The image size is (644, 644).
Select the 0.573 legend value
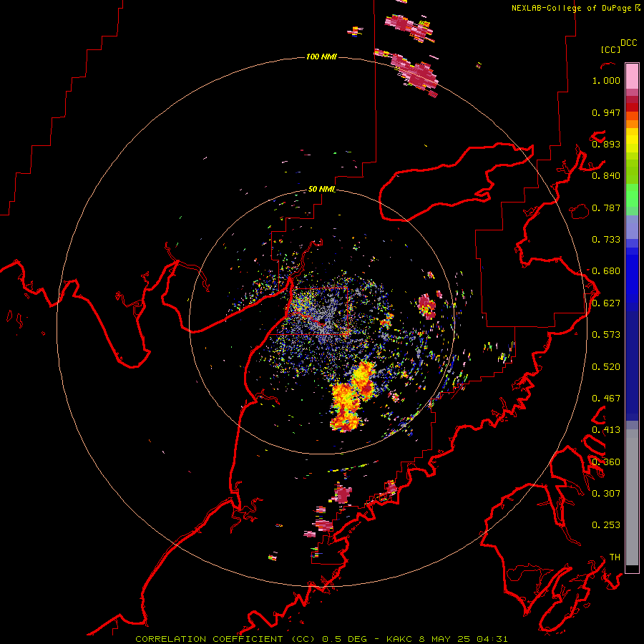coord(606,335)
